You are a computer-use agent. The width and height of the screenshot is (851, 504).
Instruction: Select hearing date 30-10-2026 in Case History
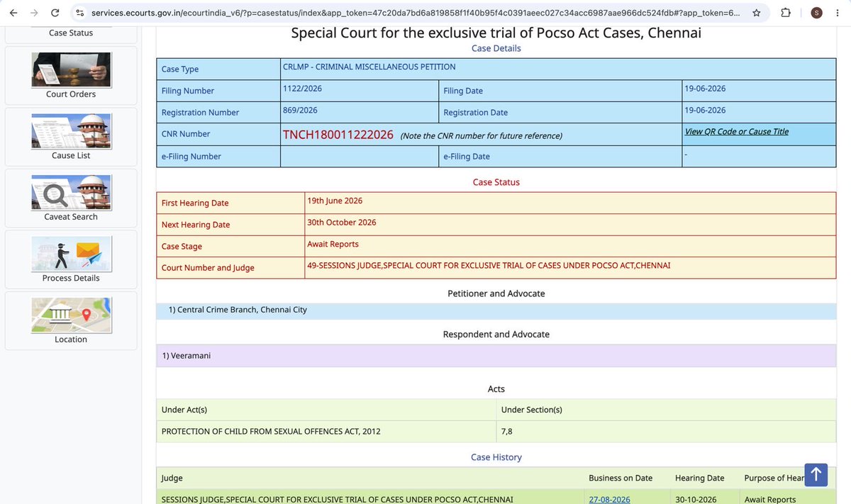pos(696,500)
